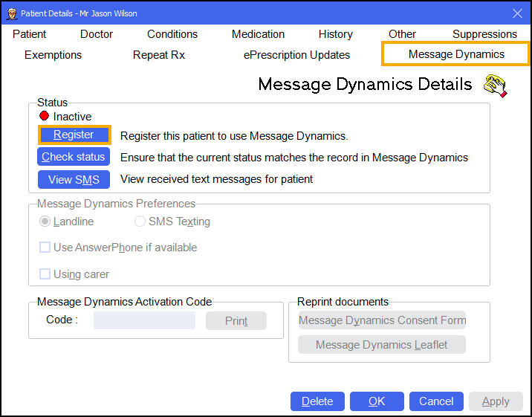Delete the patient record
Viewport: 532px width, 417px height.
point(317,401)
